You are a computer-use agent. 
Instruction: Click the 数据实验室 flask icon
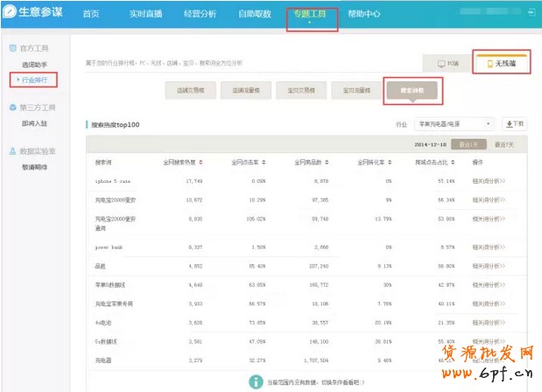coord(11,150)
